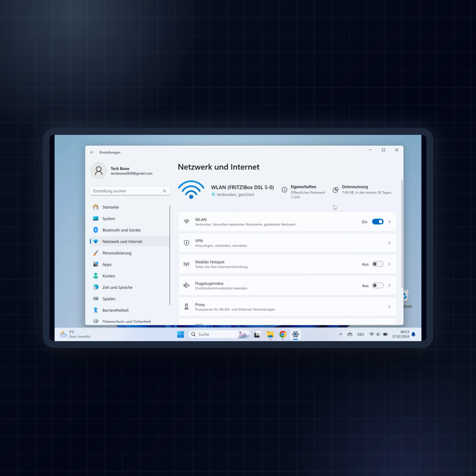The width and height of the screenshot is (476, 476).
Task: Click the tray volume speaker icon
Action: [x=378, y=334]
